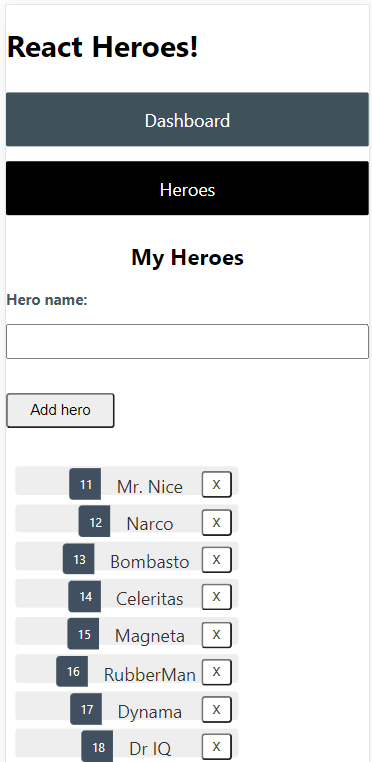Screen dimensions: 372x762
Task: Focus the Hero name input field
Action: [187, 341]
